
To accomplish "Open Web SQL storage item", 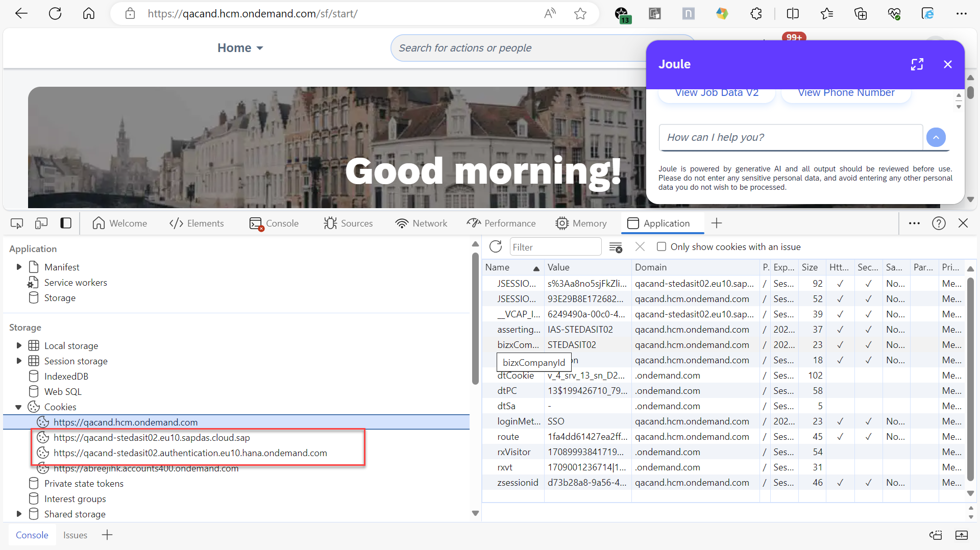I will 63,392.
